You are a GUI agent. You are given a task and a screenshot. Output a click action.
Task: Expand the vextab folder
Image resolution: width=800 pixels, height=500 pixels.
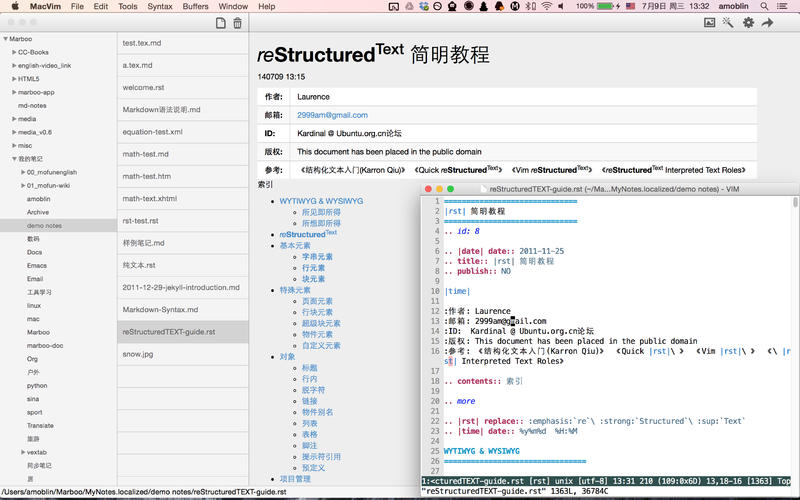coord(23,452)
